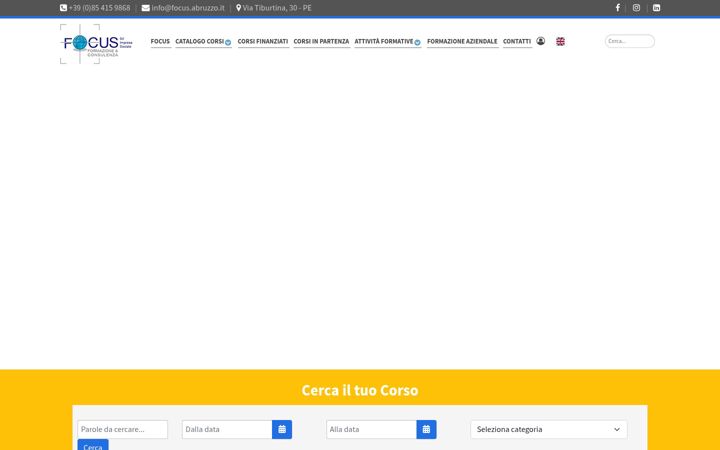Switch language with the UK flag icon
720x450 pixels.
coord(560,41)
